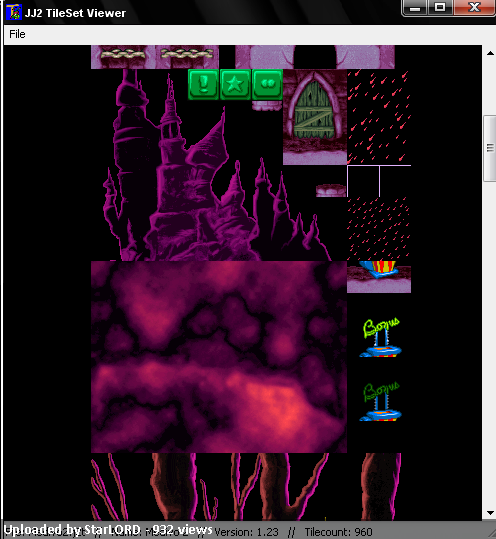Select the green double-dot block tile

tap(267, 85)
